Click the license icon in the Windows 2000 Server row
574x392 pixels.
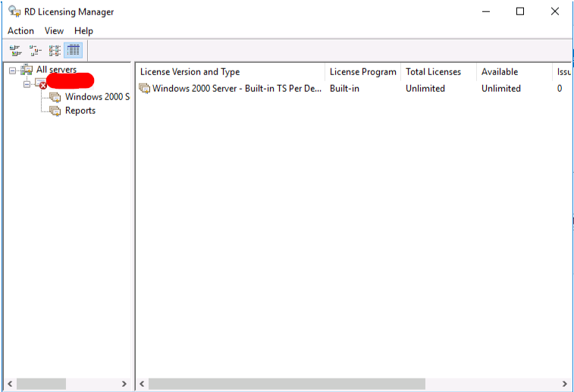145,89
